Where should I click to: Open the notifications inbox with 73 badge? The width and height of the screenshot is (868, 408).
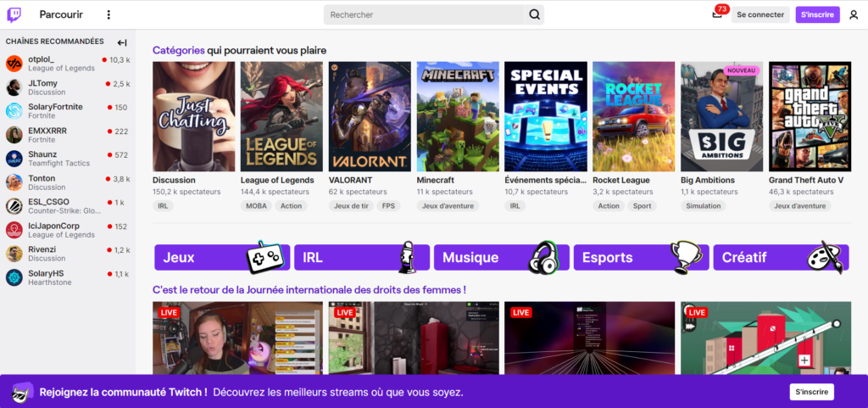tap(718, 14)
